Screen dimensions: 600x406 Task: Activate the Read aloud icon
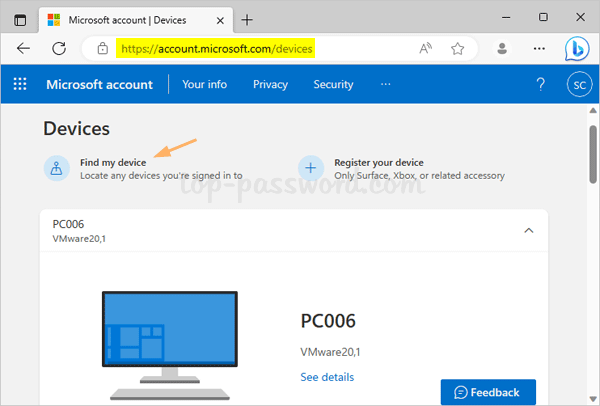click(426, 49)
